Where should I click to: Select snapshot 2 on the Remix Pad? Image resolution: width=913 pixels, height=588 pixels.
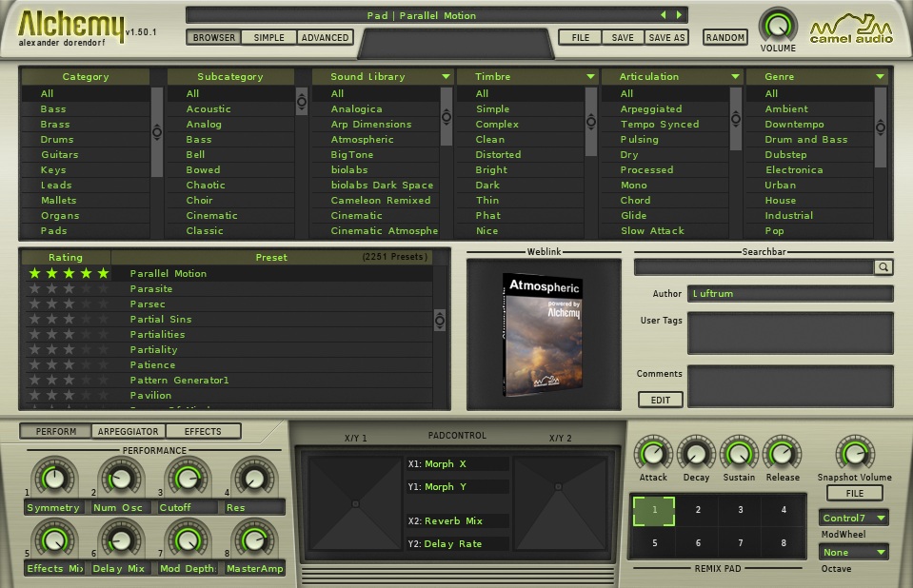pyautogui.click(x=698, y=510)
